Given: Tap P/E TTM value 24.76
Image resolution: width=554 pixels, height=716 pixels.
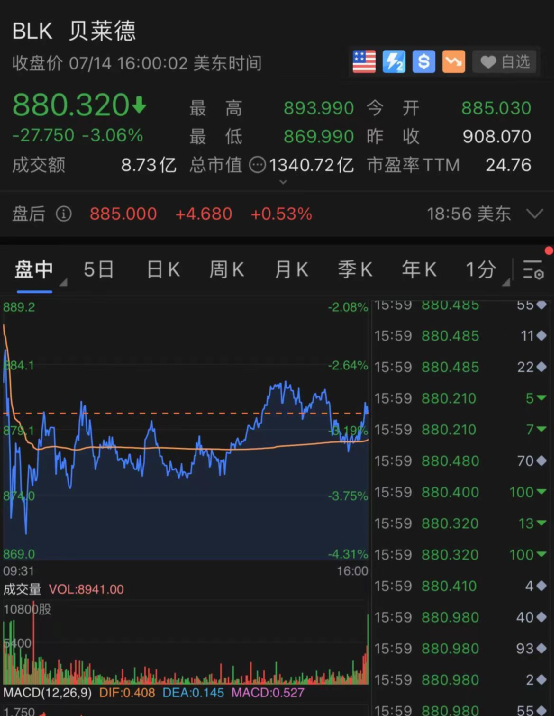Looking at the screenshot, I should pyautogui.click(x=509, y=165).
